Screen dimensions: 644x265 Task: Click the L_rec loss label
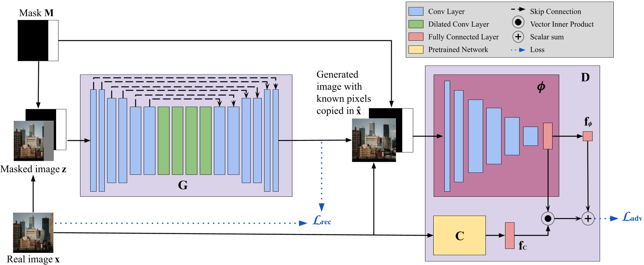(x=322, y=221)
